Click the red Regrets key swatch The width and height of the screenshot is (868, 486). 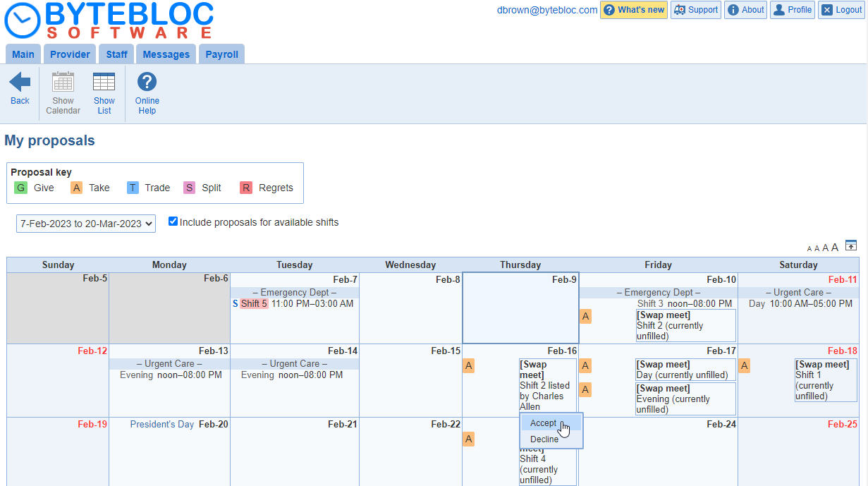pyautogui.click(x=246, y=188)
